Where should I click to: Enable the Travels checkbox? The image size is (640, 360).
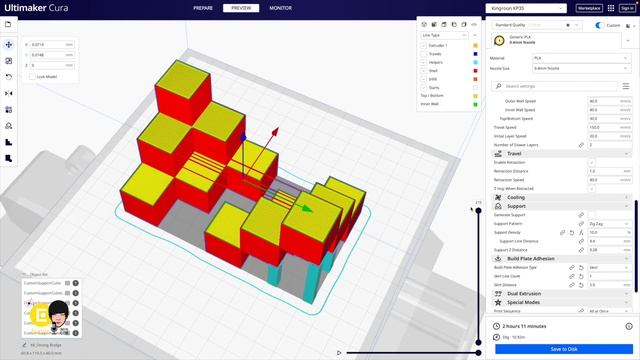(x=424, y=54)
